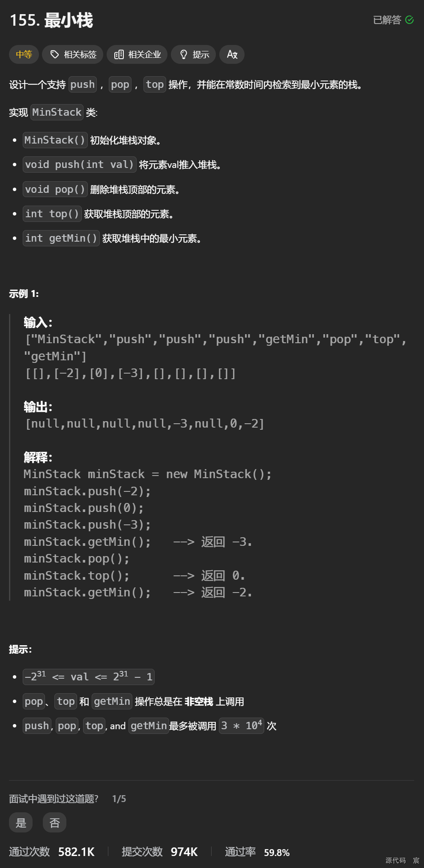The image size is (424, 868).
Task: Show the 提示 lightbulb hint
Action: 193,54
